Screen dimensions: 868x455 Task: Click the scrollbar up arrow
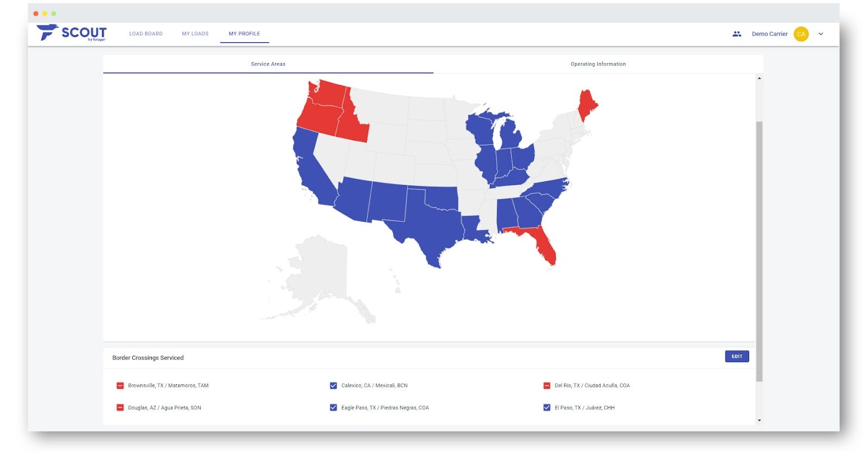coord(759,78)
